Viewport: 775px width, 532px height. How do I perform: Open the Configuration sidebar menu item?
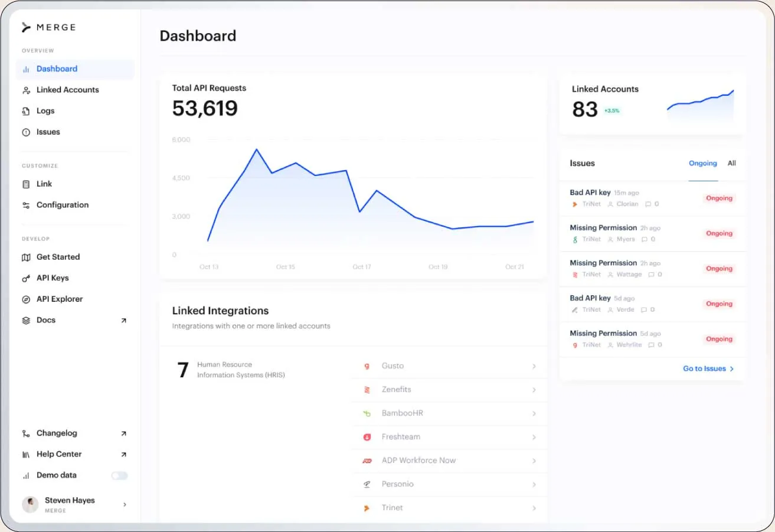tap(75, 205)
